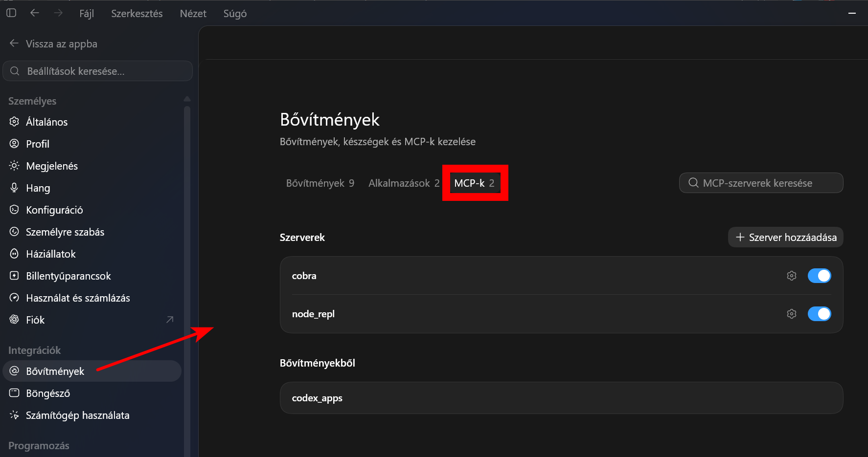Click the node_repl server name
This screenshot has height=457, width=868.
[x=313, y=314]
